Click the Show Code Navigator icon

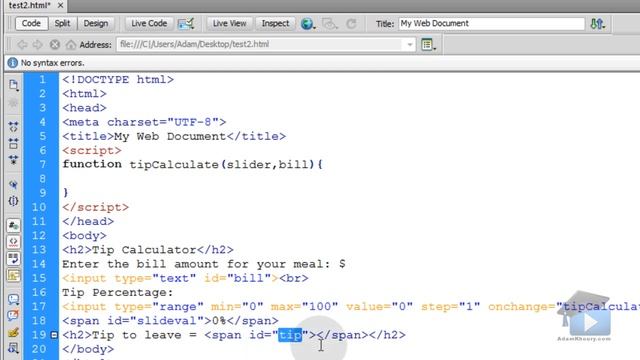pos(13,102)
